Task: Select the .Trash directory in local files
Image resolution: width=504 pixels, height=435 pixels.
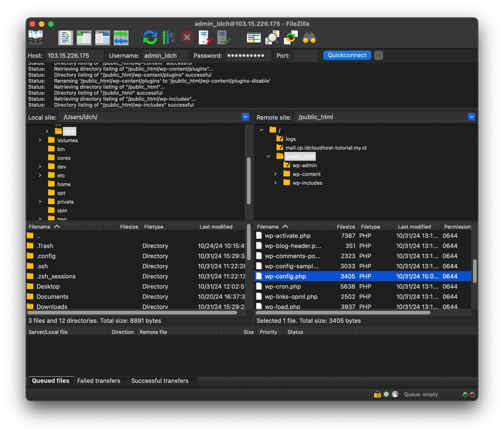Action: pos(136,246)
